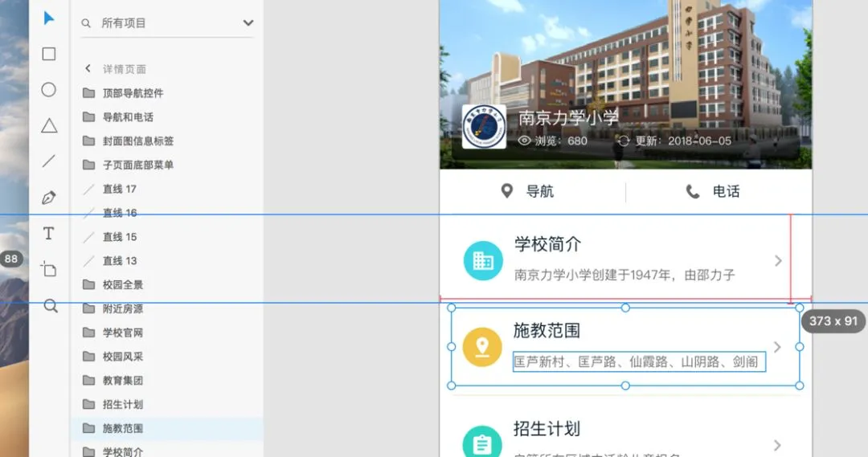This screenshot has height=457, width=868.
Task: Click the 373 x 91 size badge
Action: [833, 321]
